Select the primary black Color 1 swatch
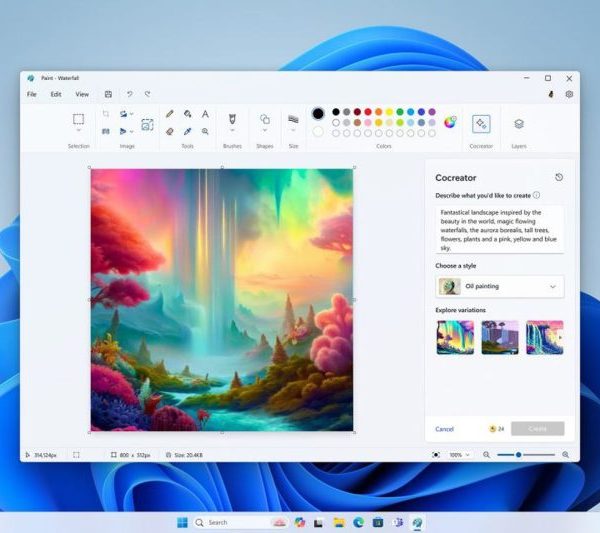The width and height of the screenshot is (600, 533). pos(318,113)
